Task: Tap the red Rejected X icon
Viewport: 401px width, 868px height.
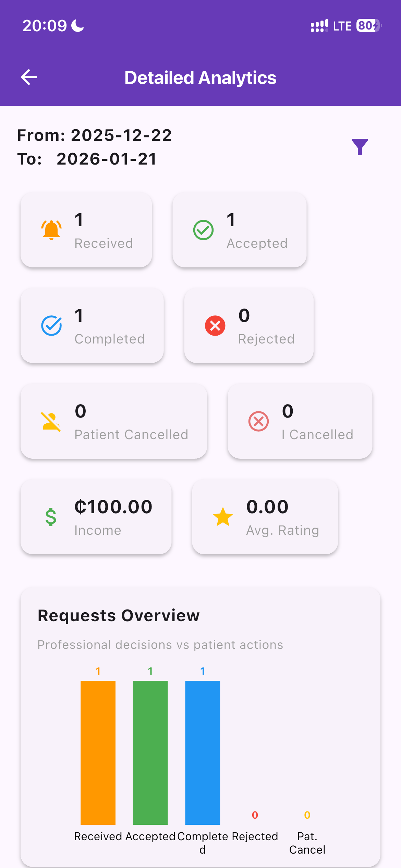Action: [215, 325]
